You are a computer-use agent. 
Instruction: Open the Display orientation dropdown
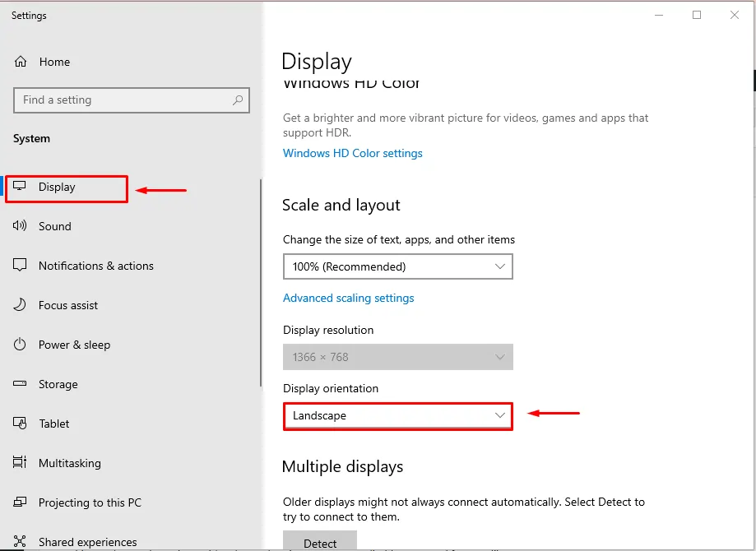[x=398, y=416]
